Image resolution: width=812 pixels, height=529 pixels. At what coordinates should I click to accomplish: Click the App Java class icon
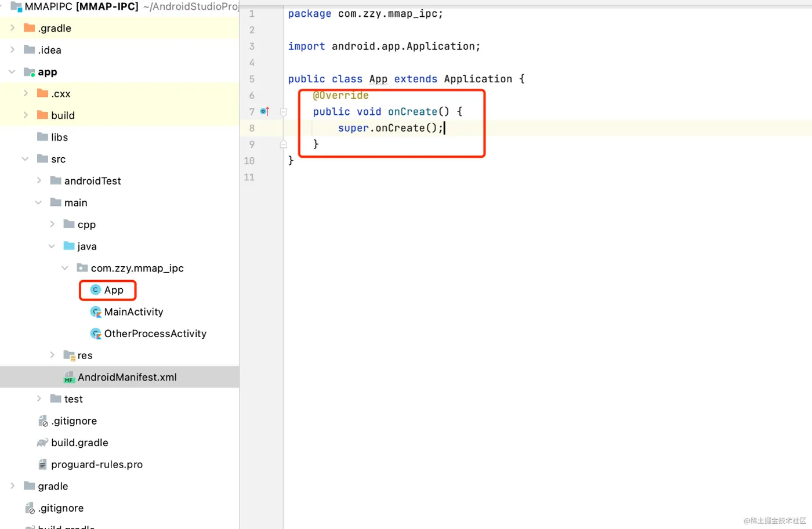[x=96, y=289]
